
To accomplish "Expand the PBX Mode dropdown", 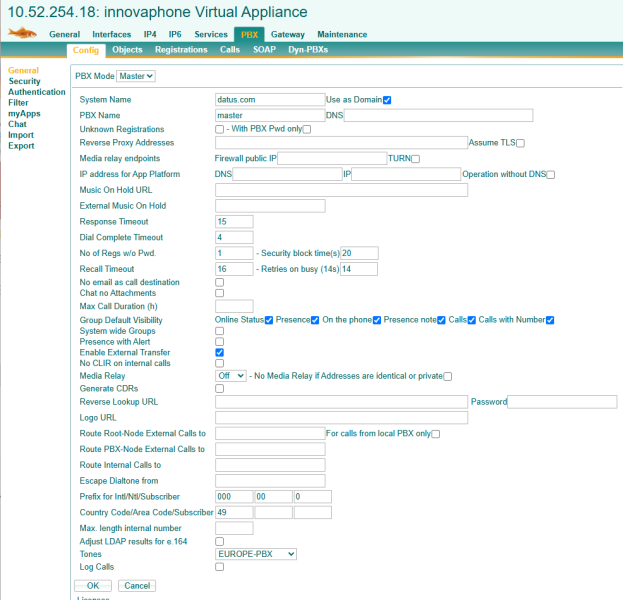I will [136, 76].
